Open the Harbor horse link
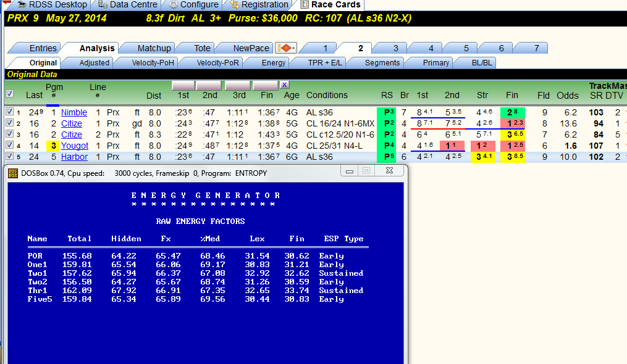 pyautogui.click(x=74, y=157)
